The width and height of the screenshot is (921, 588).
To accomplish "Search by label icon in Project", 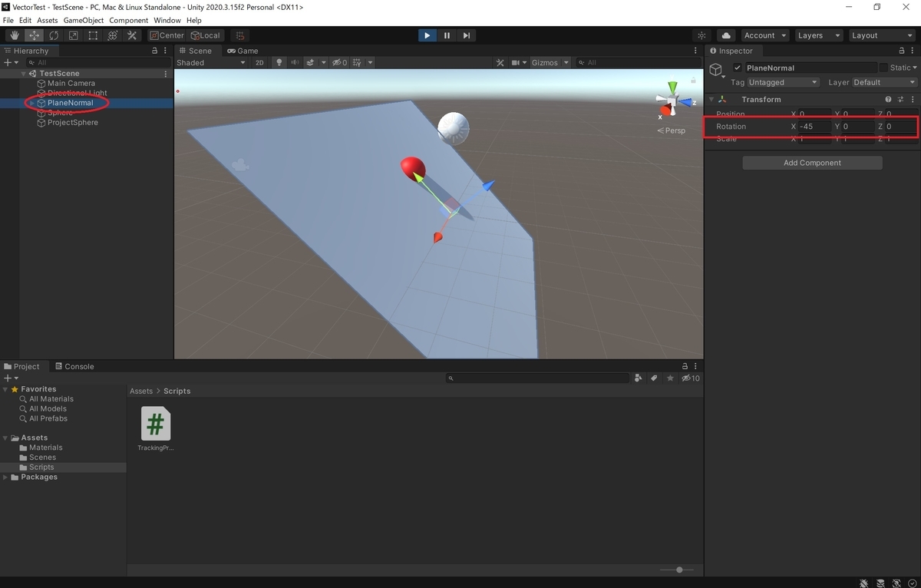I will point(654,378).
